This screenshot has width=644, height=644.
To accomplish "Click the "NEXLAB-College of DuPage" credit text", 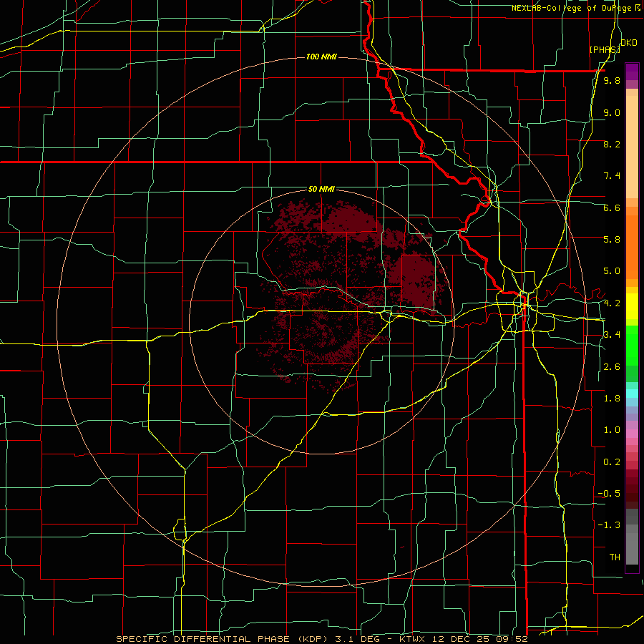I will [572, 8].
